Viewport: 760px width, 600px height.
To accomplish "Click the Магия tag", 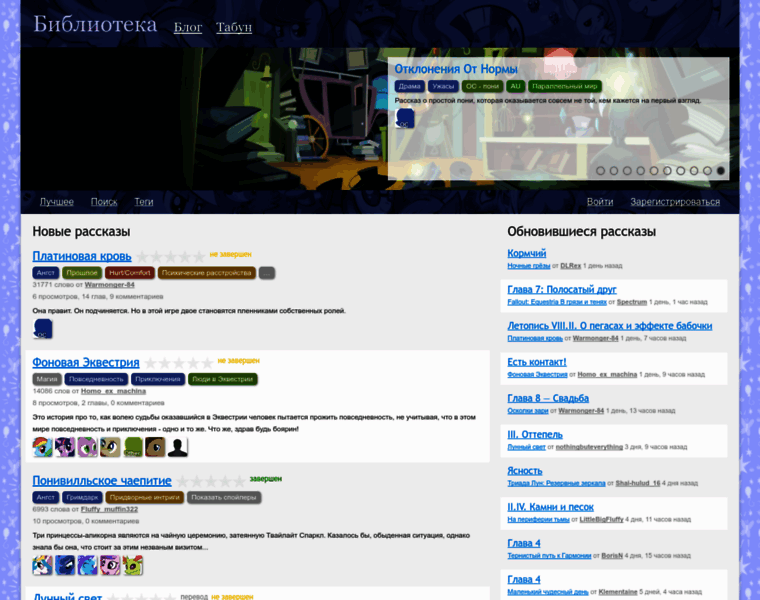I will point(47,379).
